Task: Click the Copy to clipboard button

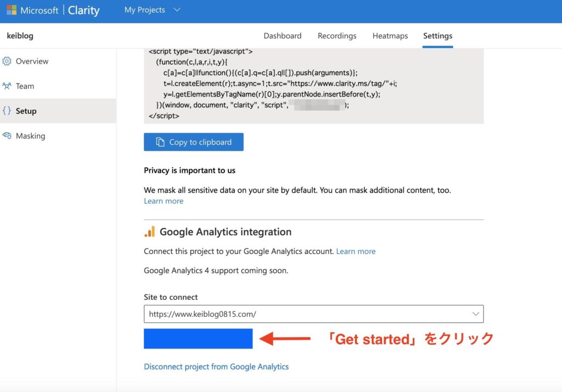Action: 194,142
